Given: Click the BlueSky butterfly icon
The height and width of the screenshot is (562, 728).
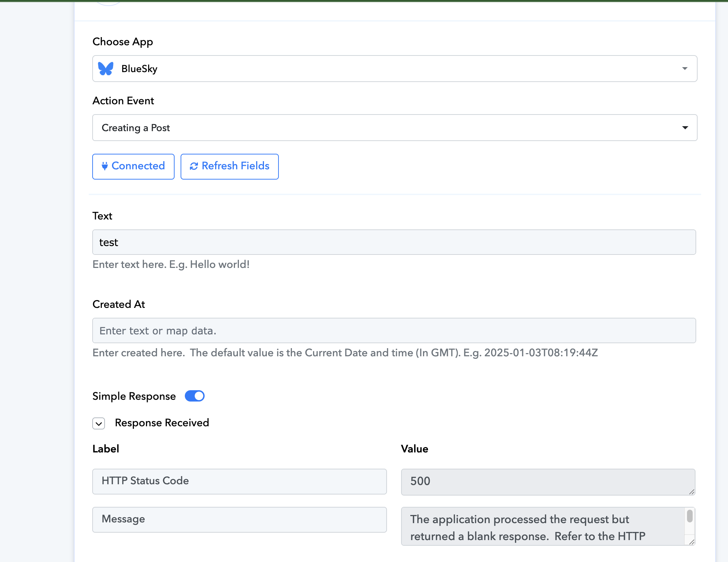Looking at the screenshot, I should click(x=106, y=69).
